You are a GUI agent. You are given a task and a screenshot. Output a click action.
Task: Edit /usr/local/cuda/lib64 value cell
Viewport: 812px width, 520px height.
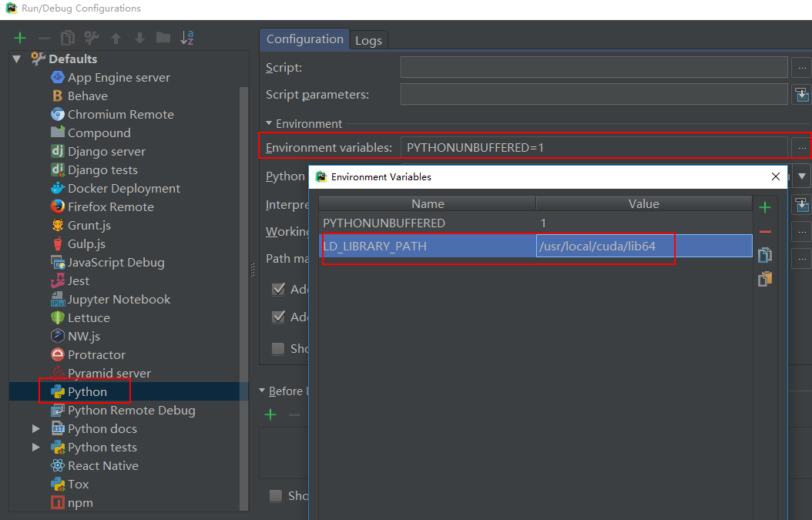644,246
